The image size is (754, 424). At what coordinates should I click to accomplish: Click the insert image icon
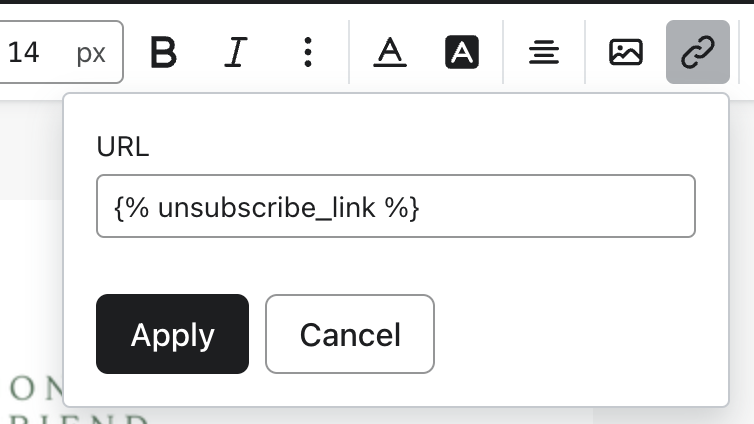626,52
